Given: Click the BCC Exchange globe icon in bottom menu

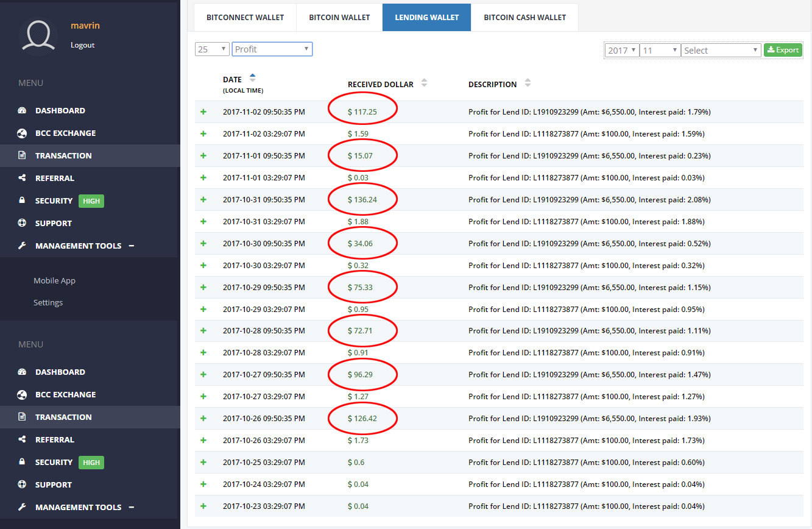Looking at the screenshot, I should [23, 394].
